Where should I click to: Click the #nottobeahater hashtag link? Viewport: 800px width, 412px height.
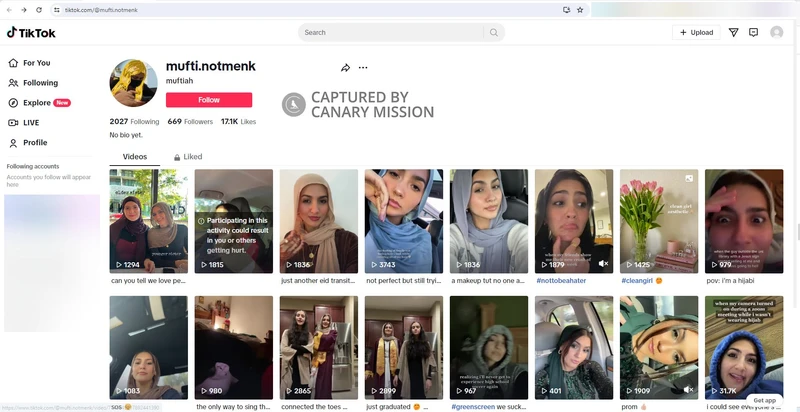[x=561, y=280]
